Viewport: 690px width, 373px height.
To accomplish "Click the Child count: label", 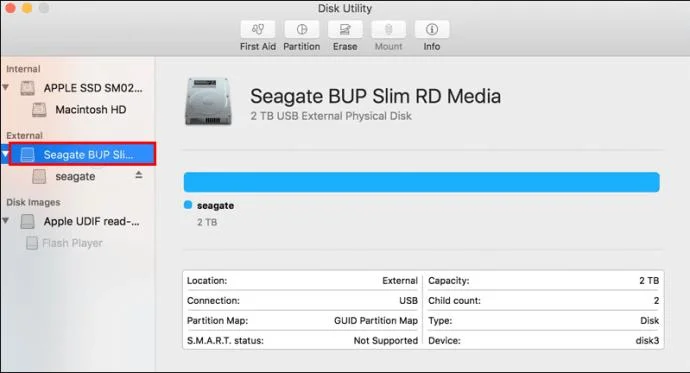I will click(x=454, y=300).
